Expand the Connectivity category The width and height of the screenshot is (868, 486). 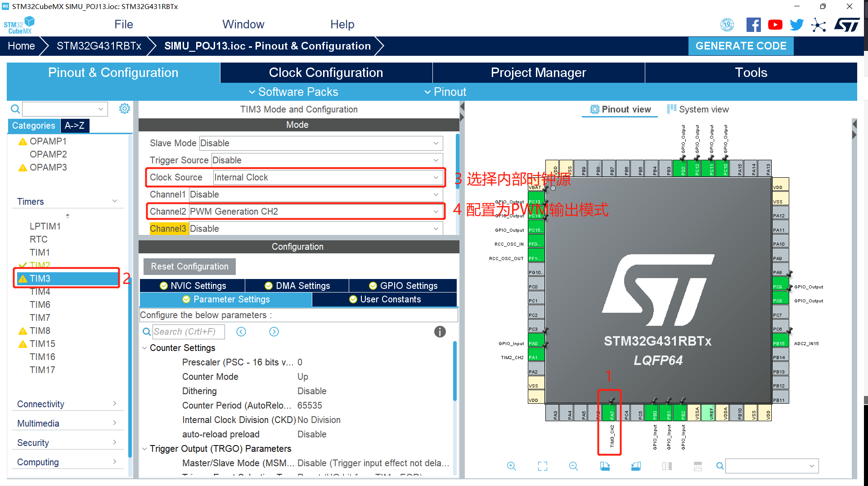tap(67, 404)
